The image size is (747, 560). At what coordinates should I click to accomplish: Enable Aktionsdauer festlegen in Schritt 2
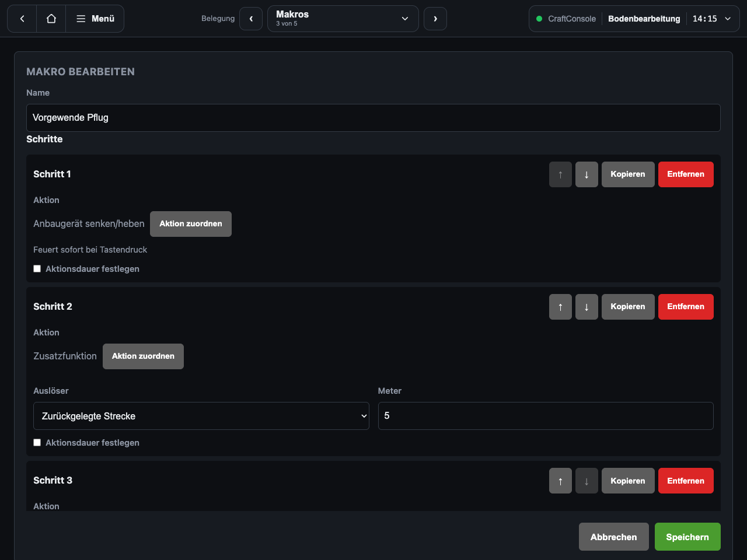[37, 443]
